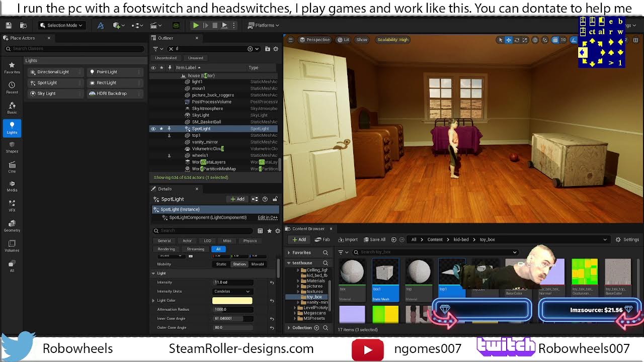Collapse the testhouse folder tree

289,263
